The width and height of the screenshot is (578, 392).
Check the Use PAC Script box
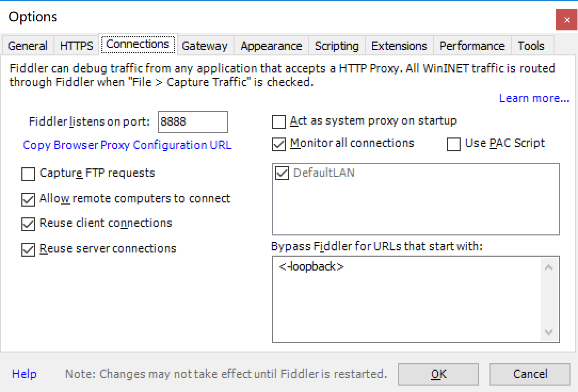[x=453, y=144]
